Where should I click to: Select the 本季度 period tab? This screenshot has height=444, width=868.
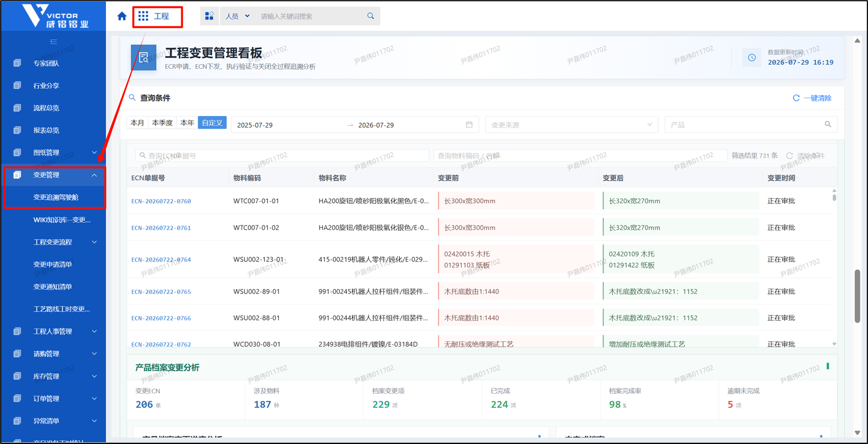[x=162, y=123]
